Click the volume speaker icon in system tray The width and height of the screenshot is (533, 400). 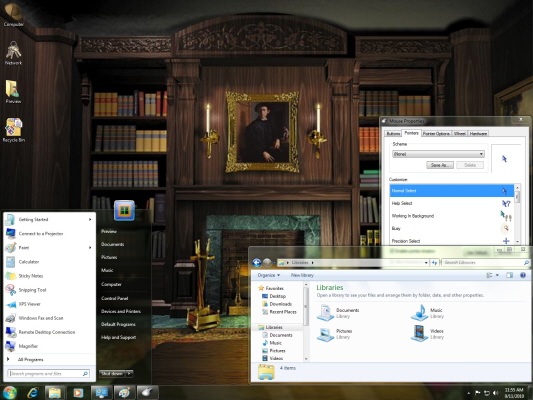tap(496, 393)
